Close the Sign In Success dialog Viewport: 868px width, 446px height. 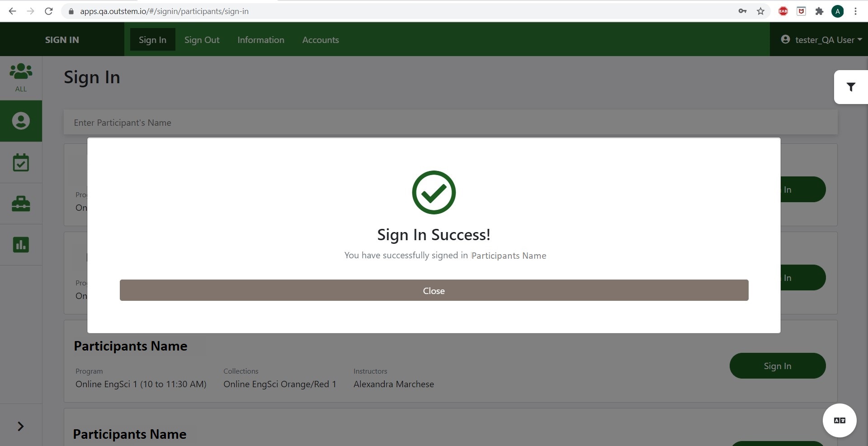[434, 290]
